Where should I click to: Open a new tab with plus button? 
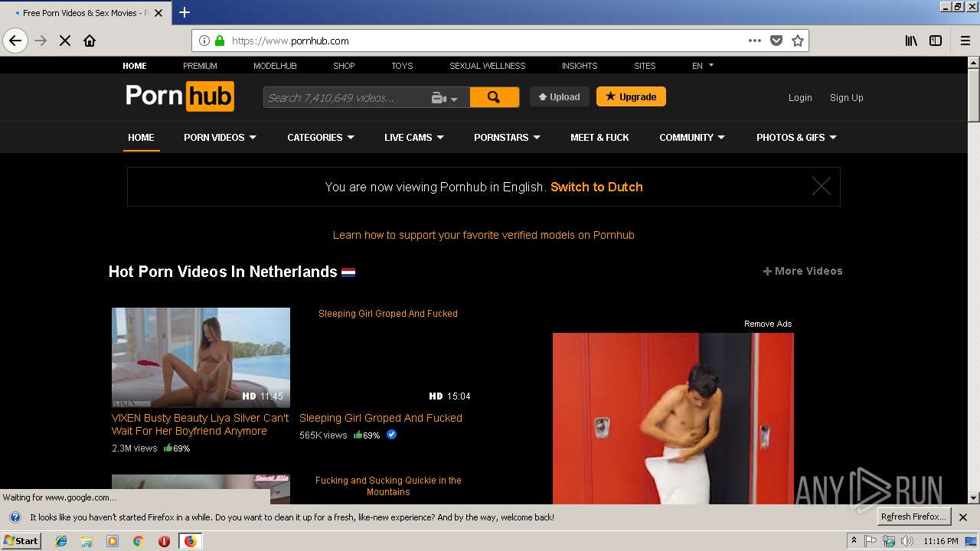pos(185,12)
